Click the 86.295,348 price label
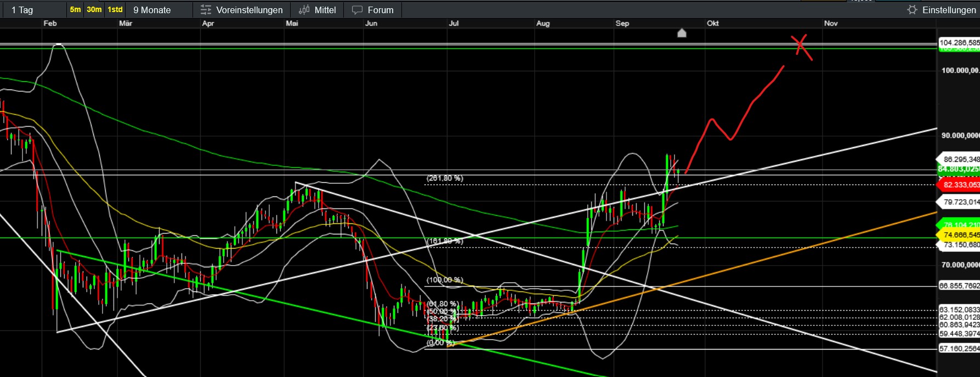Viewport: 980px width, 377px height. pyautogui.click(x=959, y=159)
